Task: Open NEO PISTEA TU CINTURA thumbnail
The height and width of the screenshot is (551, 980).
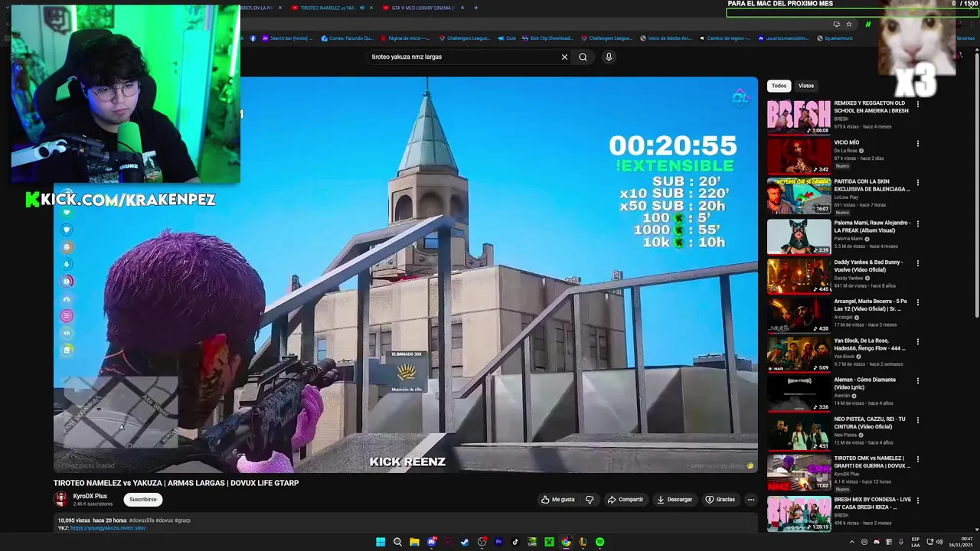Action: (799, 432)
